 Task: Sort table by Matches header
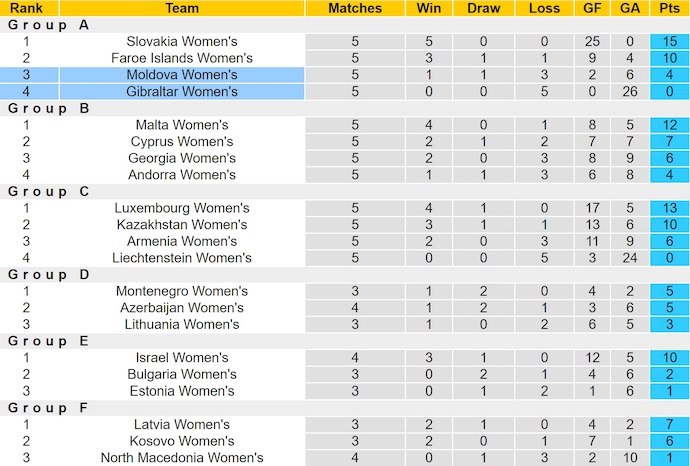point(355,8)
